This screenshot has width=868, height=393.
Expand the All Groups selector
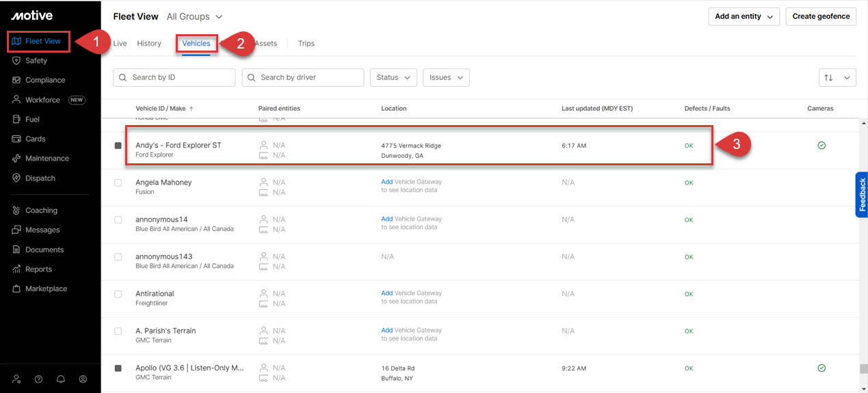[x=195, y=16]
